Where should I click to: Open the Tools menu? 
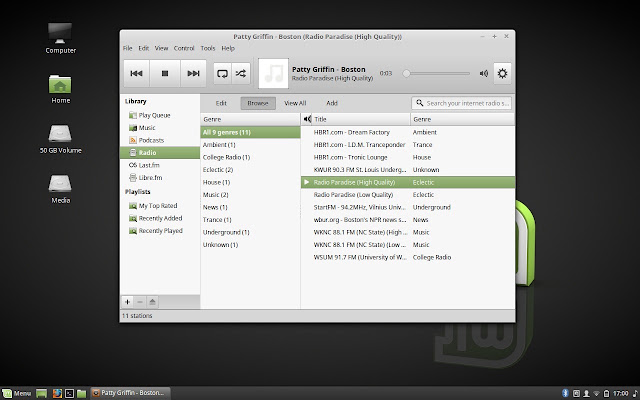208,48
